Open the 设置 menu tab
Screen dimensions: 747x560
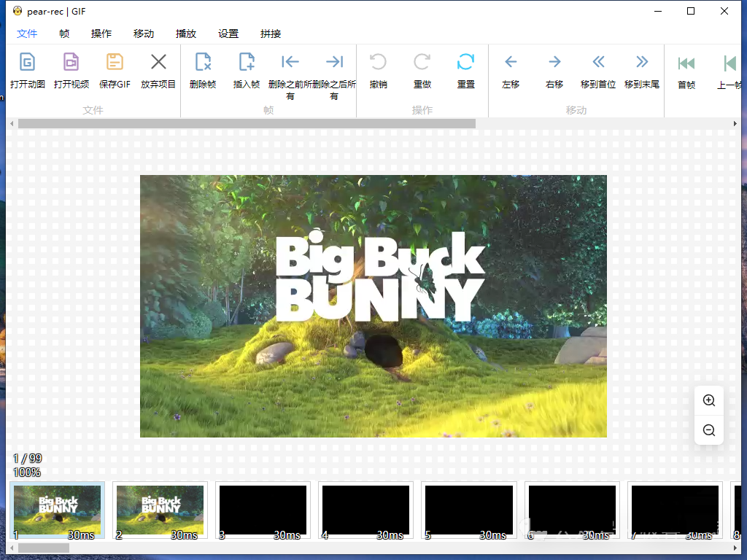point(228,34)
